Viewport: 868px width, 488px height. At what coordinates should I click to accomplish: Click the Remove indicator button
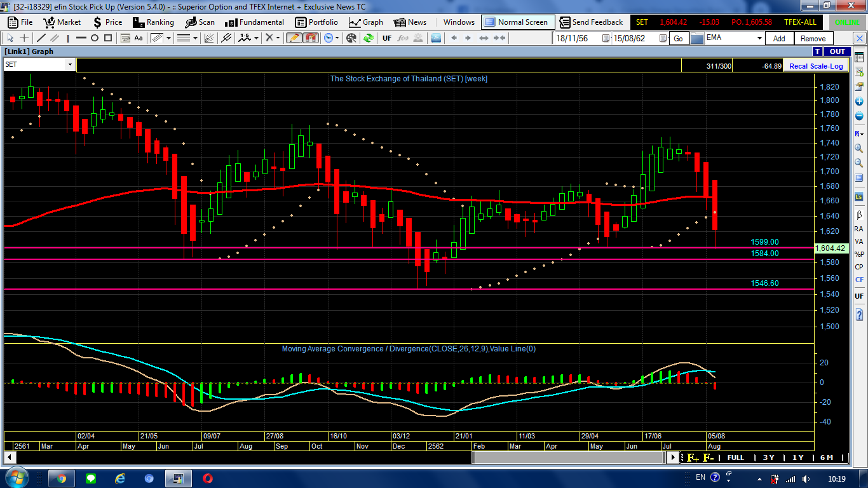(x=813, y=39)
